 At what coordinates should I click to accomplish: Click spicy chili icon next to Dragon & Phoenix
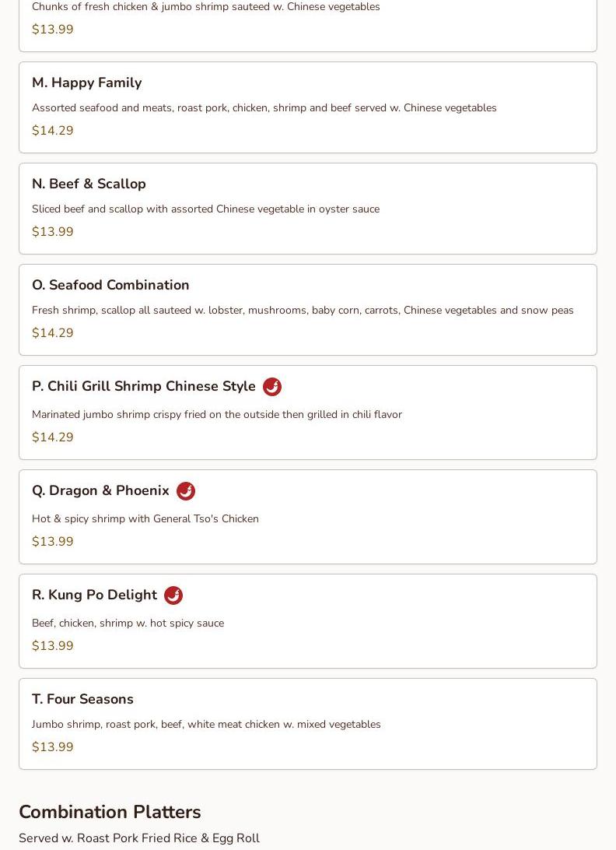(186, 491)
